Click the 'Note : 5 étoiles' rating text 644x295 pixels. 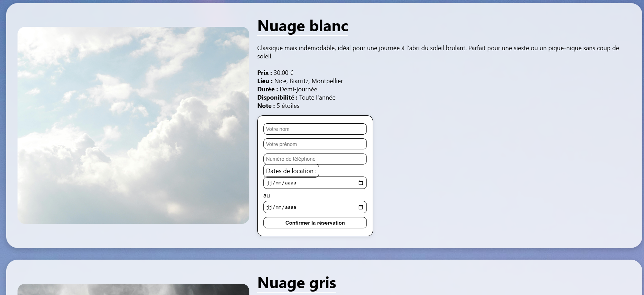coord(278,106)
